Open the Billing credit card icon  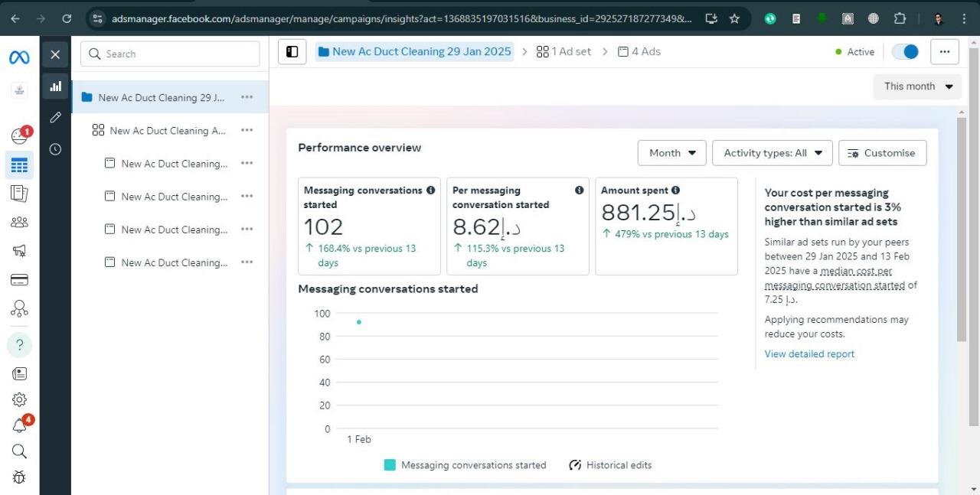[x=19, y=280]
